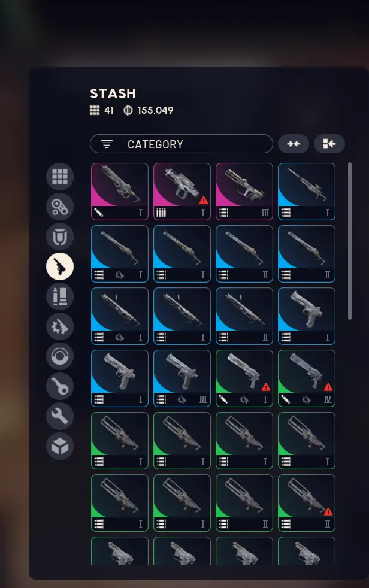Click the compact stack arrows button
The width and height of the screenshot is (369, 588).
294,144
